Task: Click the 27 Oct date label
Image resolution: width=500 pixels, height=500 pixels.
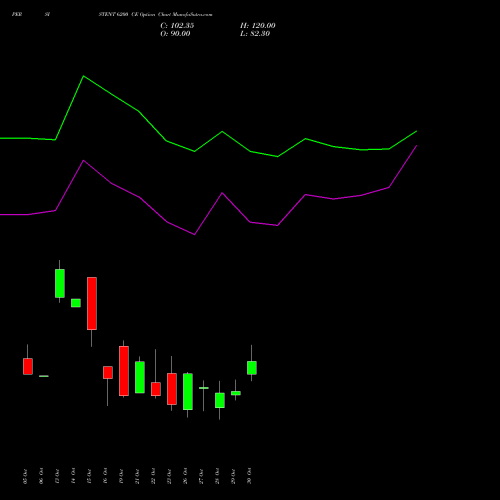Action: click(201, 476)
